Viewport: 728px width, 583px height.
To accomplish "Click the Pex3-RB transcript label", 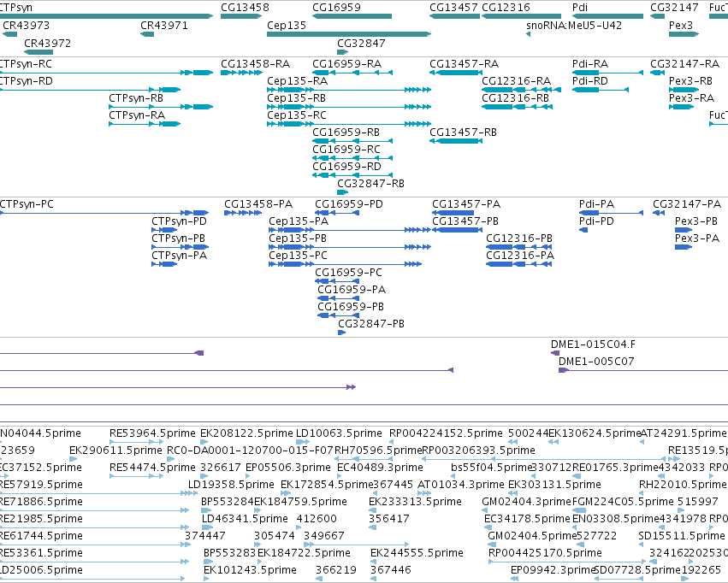I will 690,80.
